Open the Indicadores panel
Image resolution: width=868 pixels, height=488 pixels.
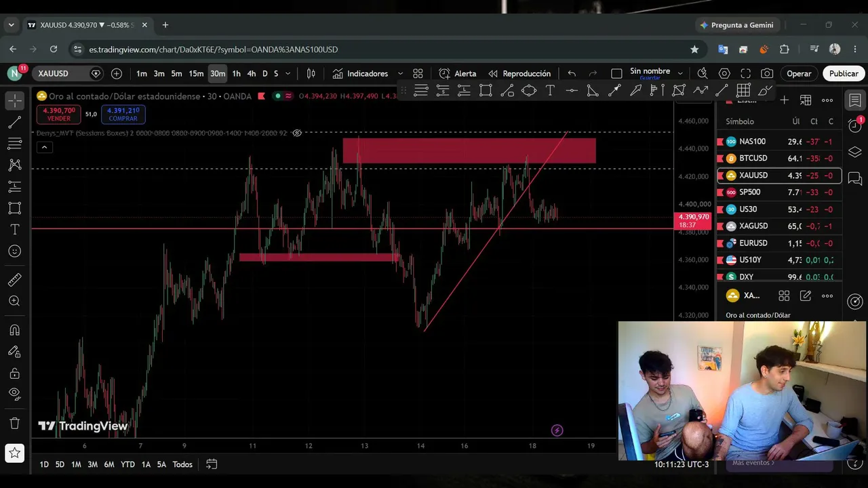coord(360,73)
